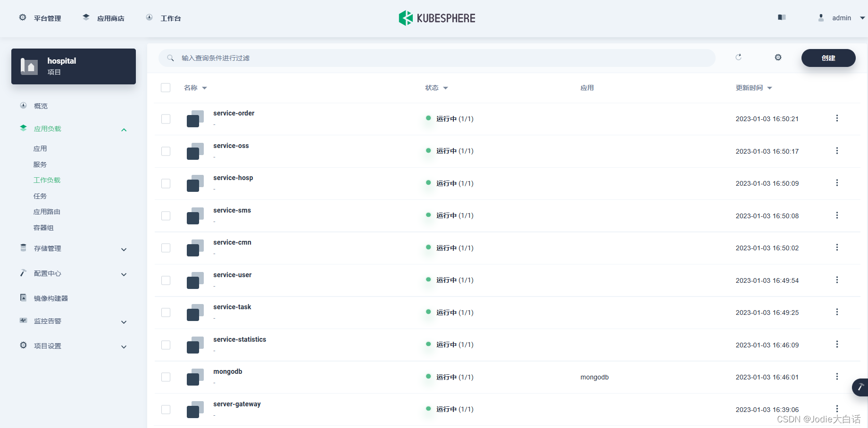Click the admin user avatar icon
The height and width of the screenshot is (428, 868).
pyautogui.click(x=821, y=17)
